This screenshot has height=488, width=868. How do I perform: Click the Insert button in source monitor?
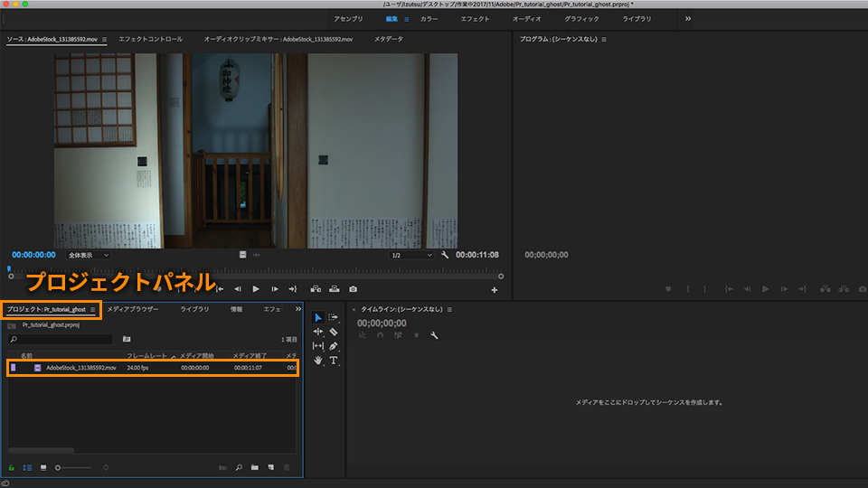[x=315, y=289]
